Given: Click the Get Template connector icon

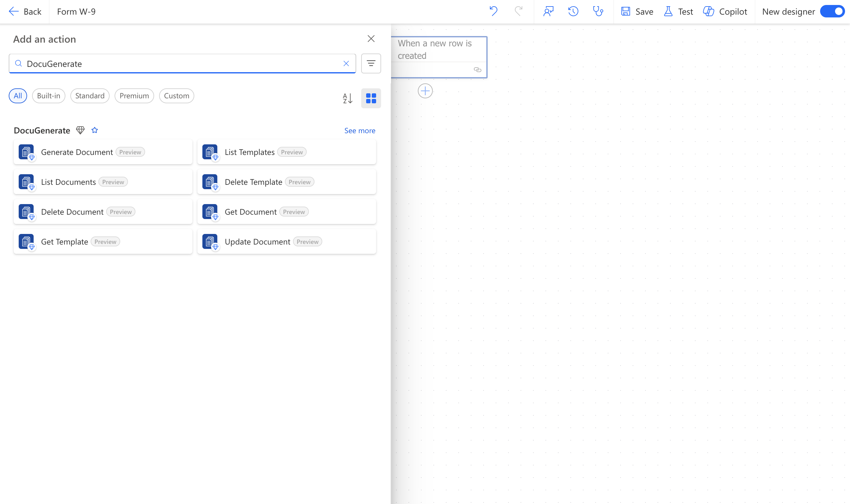Looking at the screenshot, I should [x=26, y=241].
